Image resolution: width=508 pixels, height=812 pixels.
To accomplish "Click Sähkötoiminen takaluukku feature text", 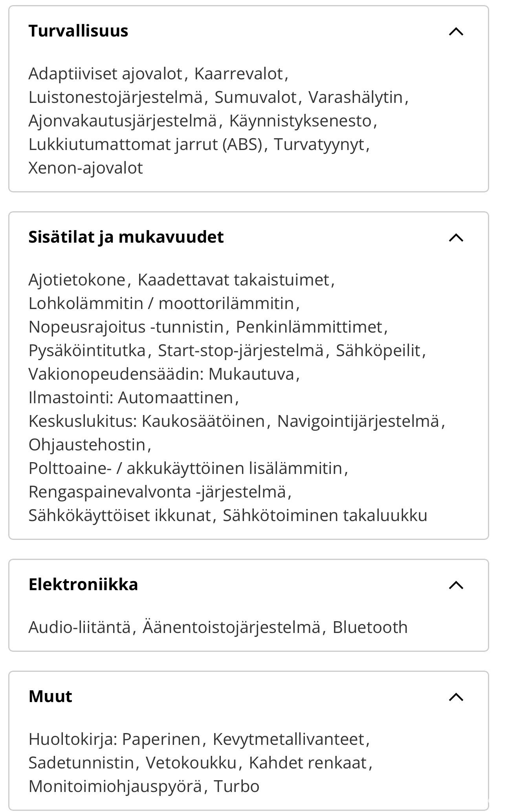I will (x=325, y=516).
